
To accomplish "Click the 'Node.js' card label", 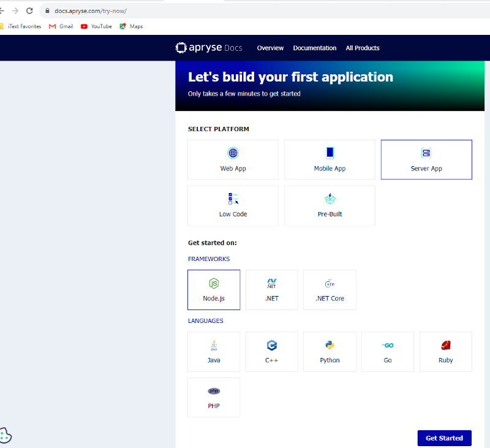I will 214,298.
